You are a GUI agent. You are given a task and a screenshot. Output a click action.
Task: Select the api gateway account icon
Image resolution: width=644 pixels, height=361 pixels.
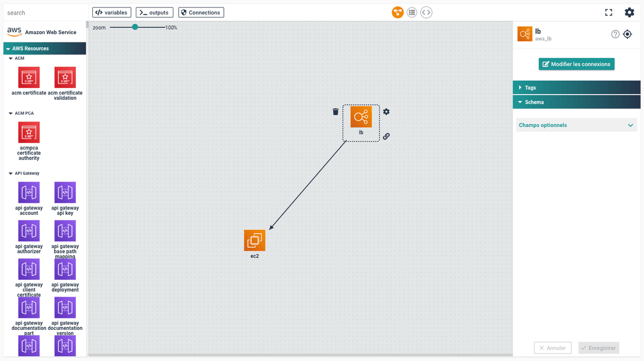pyautogui.click(x=28, y=192)
